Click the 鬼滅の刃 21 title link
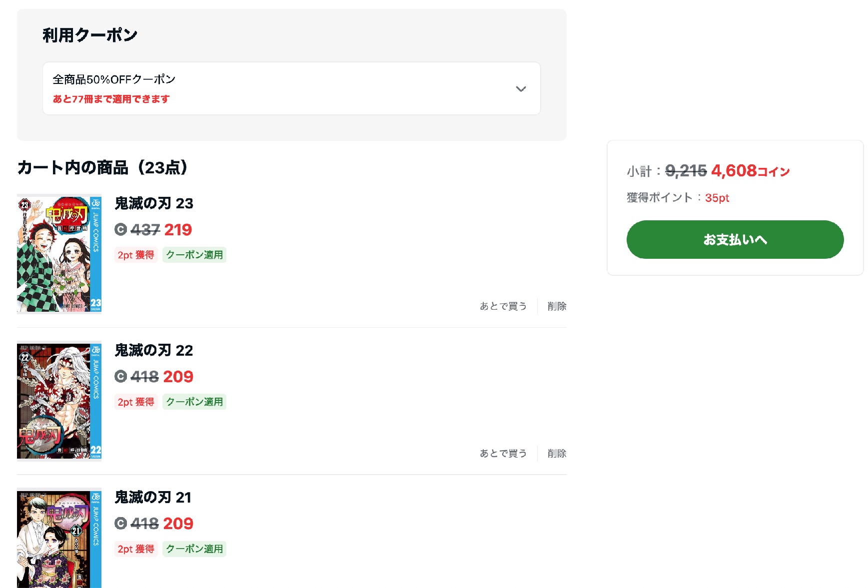This screenshot has height=588, width=868. click(153, 497)
